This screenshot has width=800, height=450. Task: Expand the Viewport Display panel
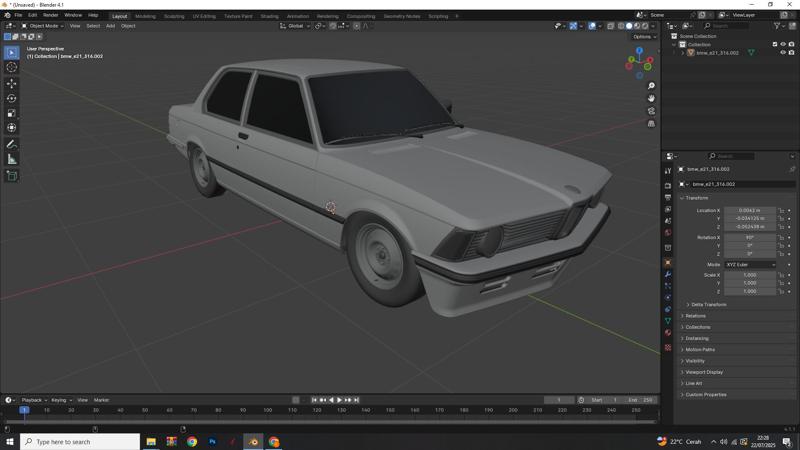(704, 372)
